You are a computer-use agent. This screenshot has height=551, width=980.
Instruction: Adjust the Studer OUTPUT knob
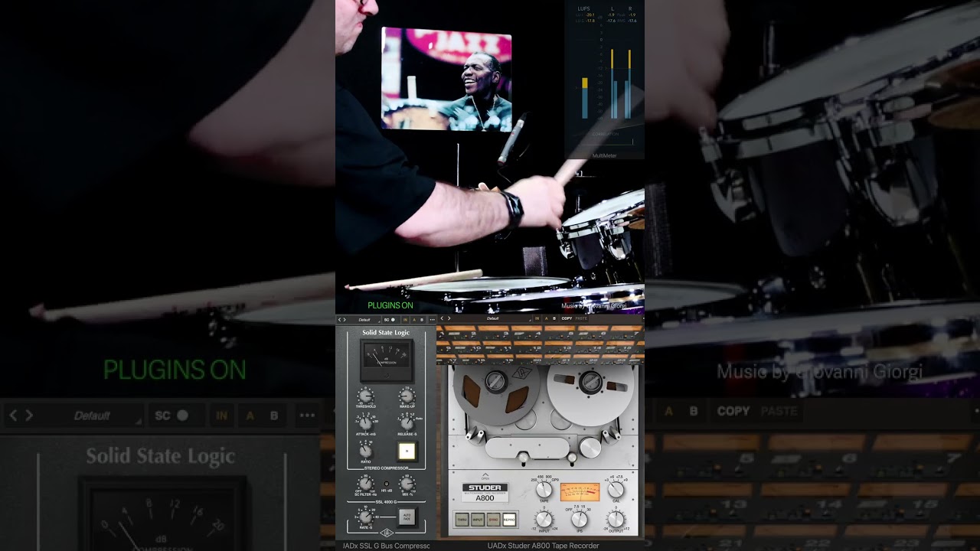[616, 519]
